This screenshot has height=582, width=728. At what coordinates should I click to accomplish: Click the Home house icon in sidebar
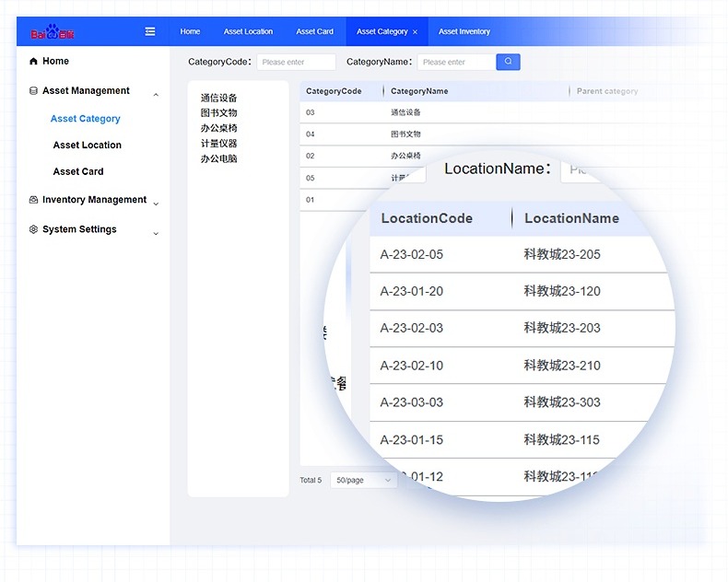(34, 62)
